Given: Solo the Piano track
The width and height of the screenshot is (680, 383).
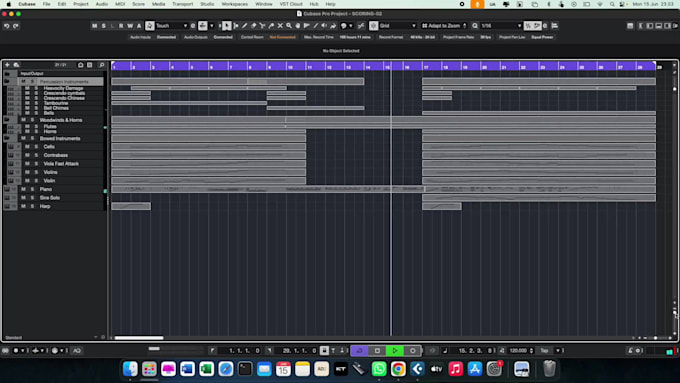Looking at the screenshot, I should pos(32,189).
